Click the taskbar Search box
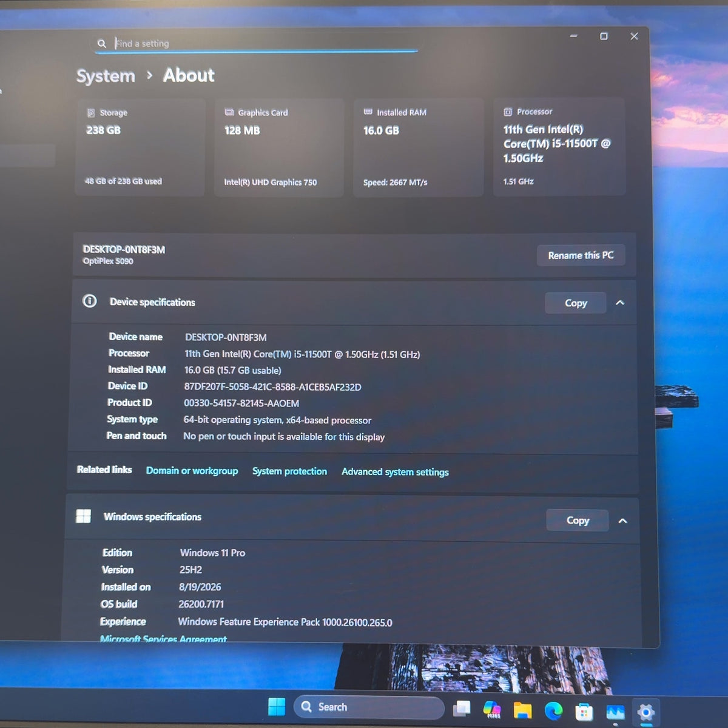Image resolution: width=728 pixels, height=728 pixels. click(369, 707)
